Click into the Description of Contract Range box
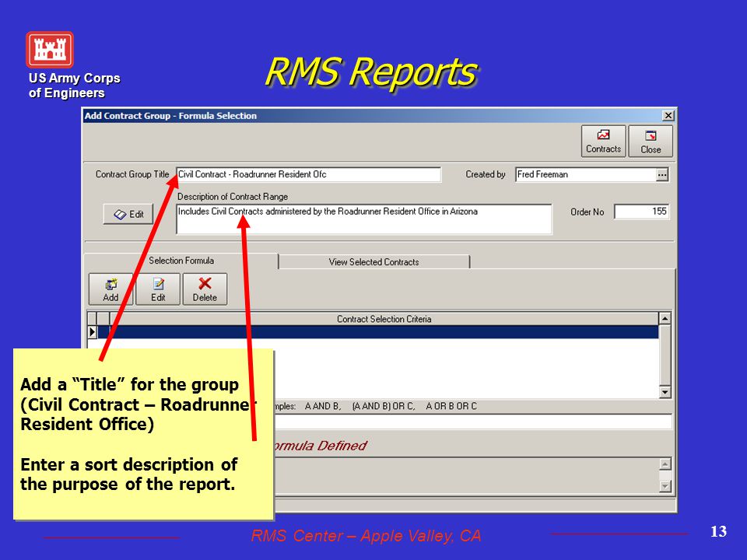 click(364, 219)
